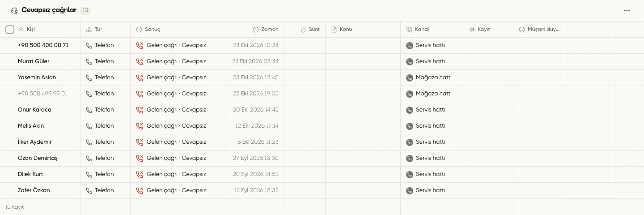
Task: Open the +90 500 400 00 71 record
Action: (43, 45)
